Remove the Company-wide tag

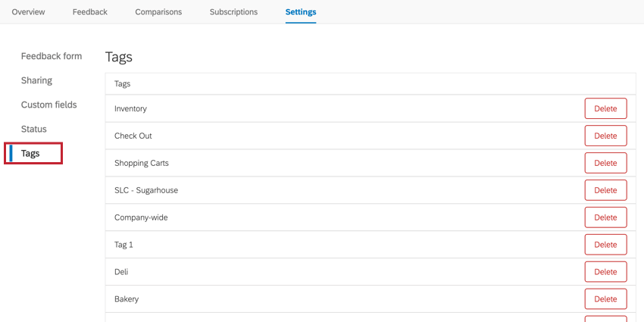pos(605,217)
